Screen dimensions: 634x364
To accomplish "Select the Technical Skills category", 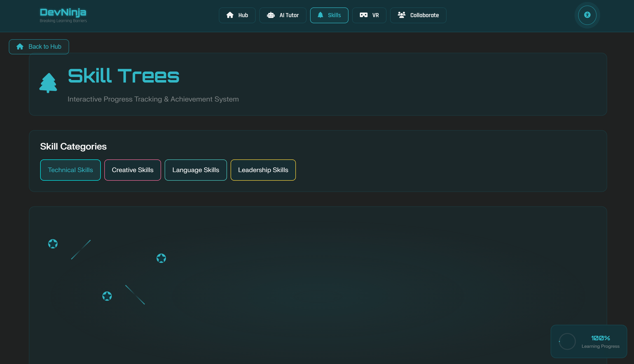I will click(x=70, y=170).
